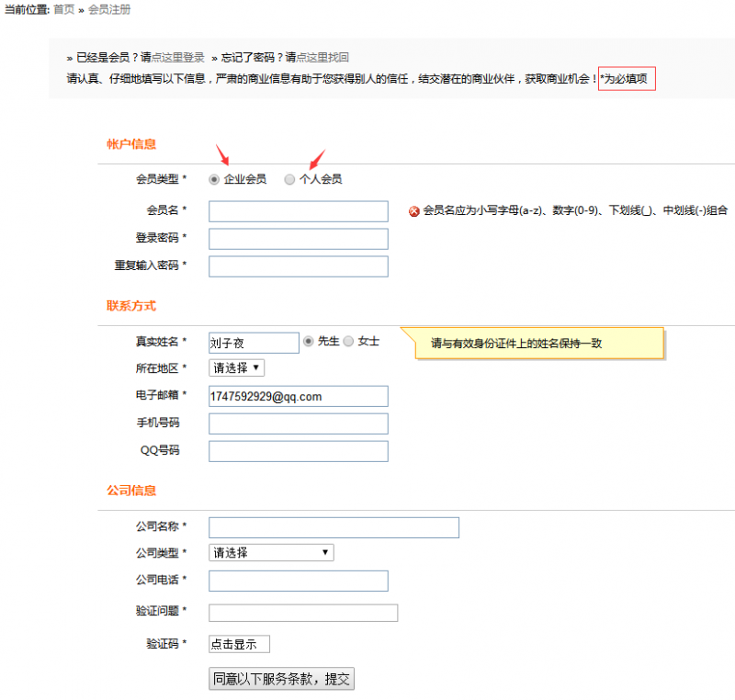Viewport: 735px width, 700px height.
Task: Click 点击显示 to show the captcha
Action: [239, 644]
